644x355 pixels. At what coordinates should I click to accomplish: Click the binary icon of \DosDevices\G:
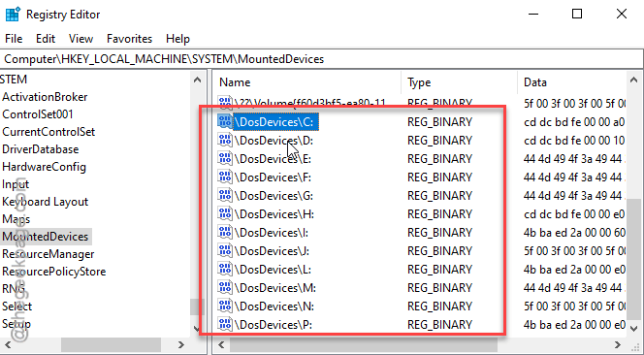pyautogui.click(x=225, y=196)
